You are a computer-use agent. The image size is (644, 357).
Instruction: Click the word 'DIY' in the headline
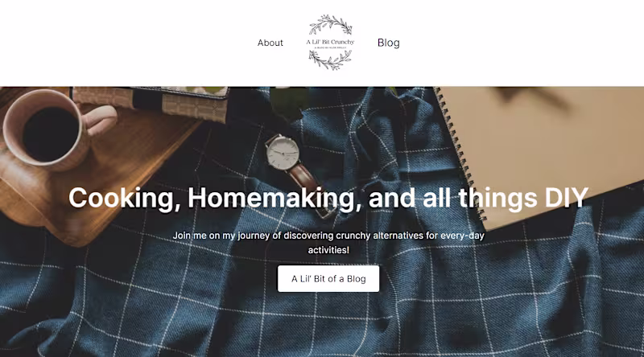click(567, 198)
